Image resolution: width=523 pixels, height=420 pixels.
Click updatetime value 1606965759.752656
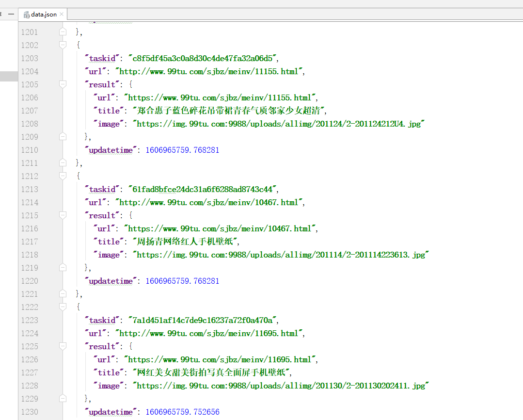(182, 412)
